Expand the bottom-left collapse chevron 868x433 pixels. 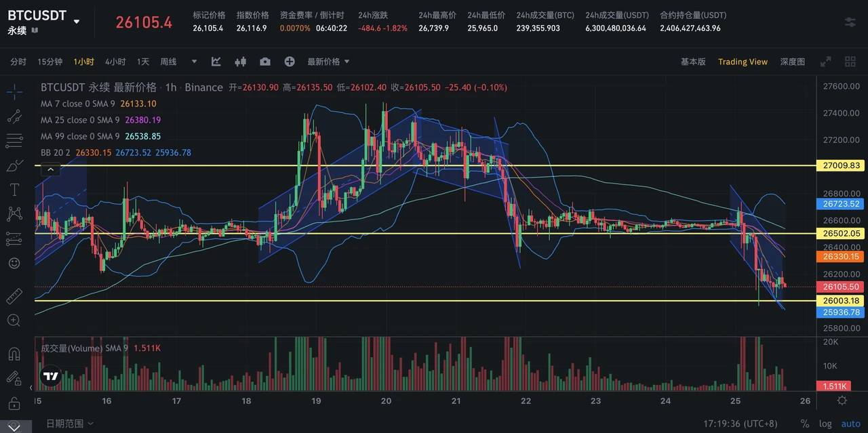point(14,426)
